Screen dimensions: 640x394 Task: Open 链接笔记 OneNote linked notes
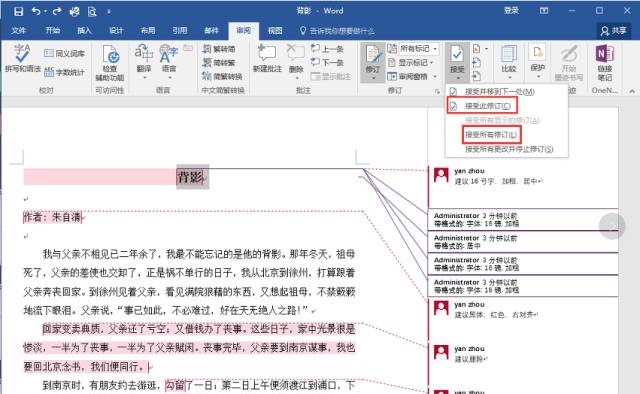pyautogui.click(x=605, y=63)
